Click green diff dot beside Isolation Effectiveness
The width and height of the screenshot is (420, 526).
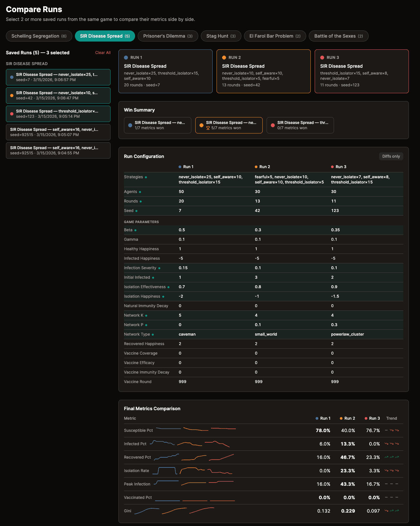(168, 287)
